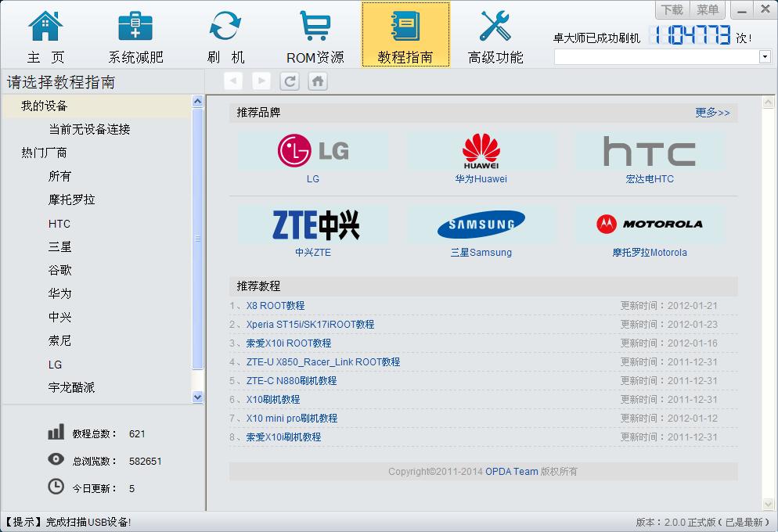Select 谷歌 in manufacturer list
The height and width of the screenshot is (532, 778).
(59, 270)
